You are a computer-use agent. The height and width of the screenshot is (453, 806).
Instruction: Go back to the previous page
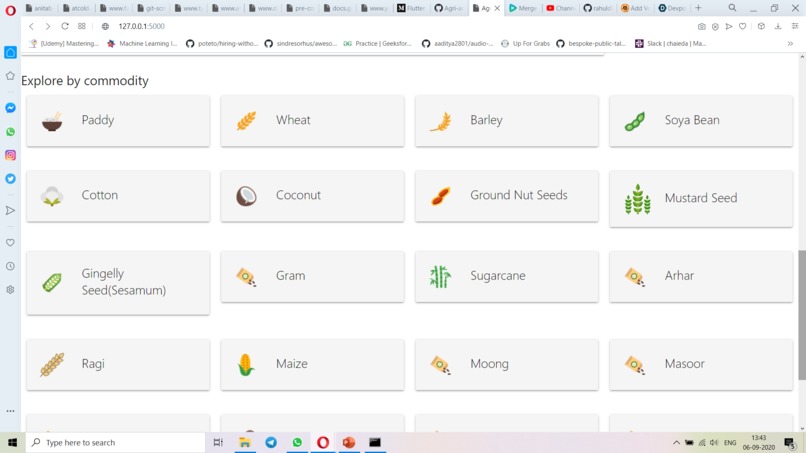(x=31, y=26)
